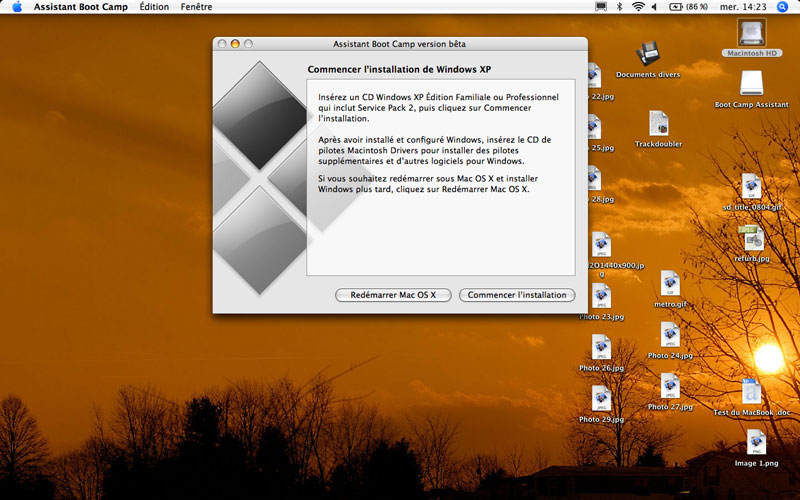Select the Photo 27.jpg file icon
800x500 pixels.
pyautogui.click(x=670, y=386)
